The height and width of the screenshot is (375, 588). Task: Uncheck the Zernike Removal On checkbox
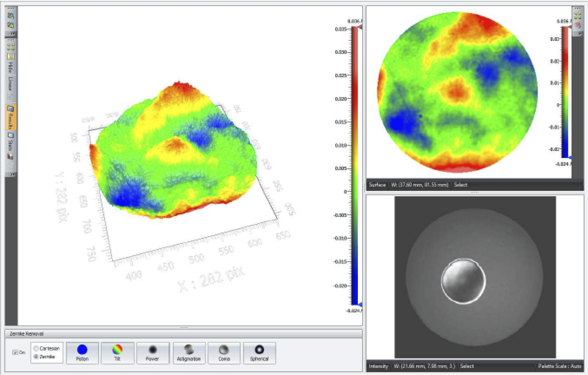tap(15, 352)
